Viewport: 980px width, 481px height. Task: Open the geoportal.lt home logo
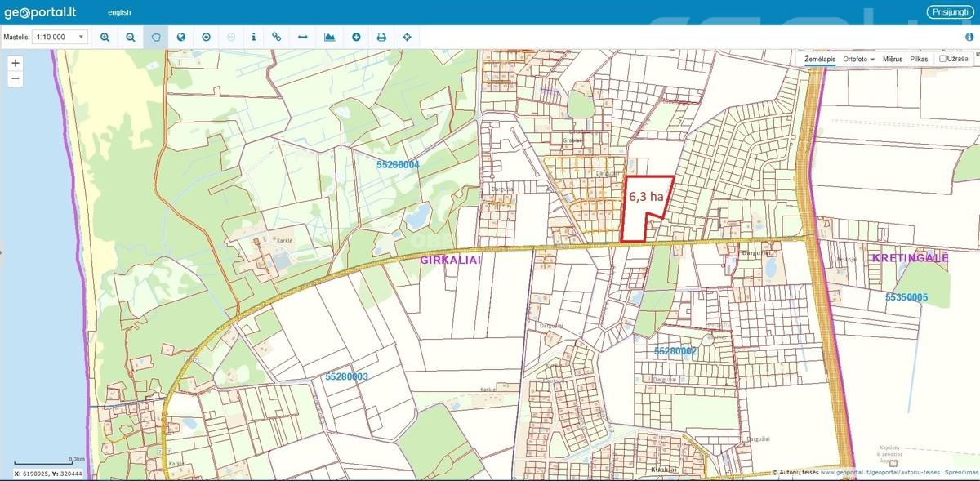[41, 12]
